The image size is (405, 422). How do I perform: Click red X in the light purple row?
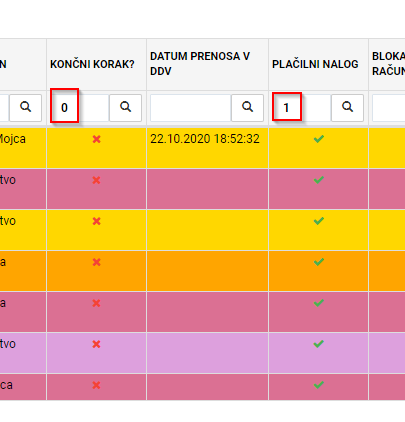tap(96, 344)
